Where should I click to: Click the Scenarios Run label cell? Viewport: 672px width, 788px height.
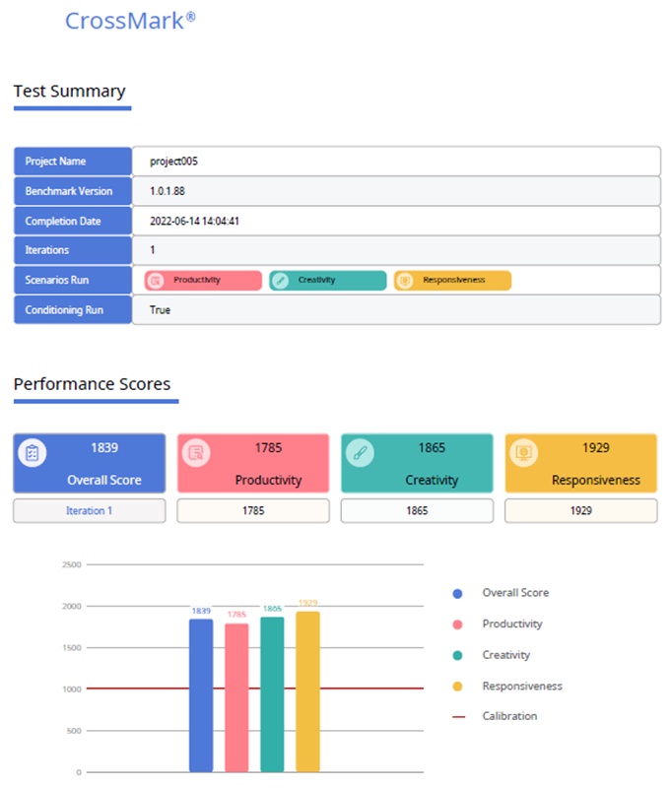click(73, 281)
